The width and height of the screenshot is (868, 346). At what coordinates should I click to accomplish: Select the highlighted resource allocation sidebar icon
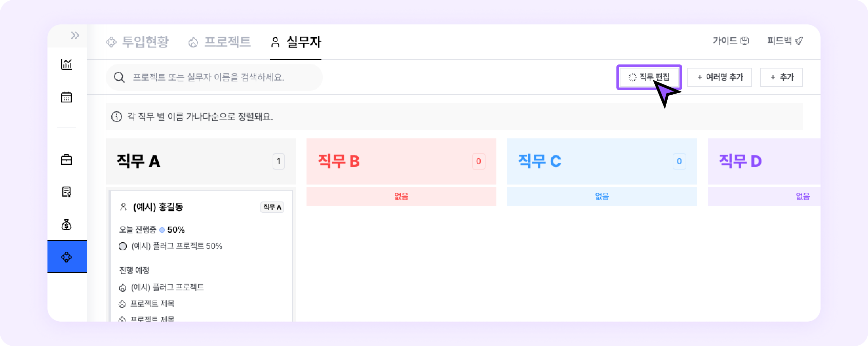coord(66,257)
